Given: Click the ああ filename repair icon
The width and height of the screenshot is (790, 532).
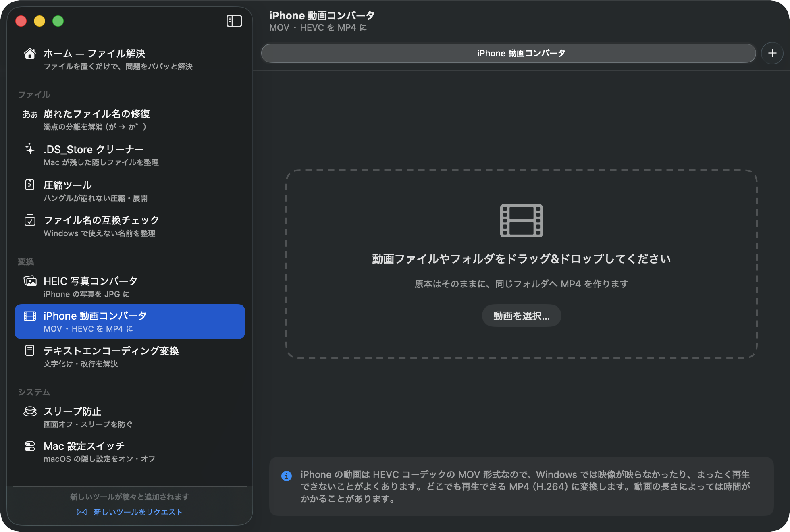Looking at the screenshot, I should point(30,114).
